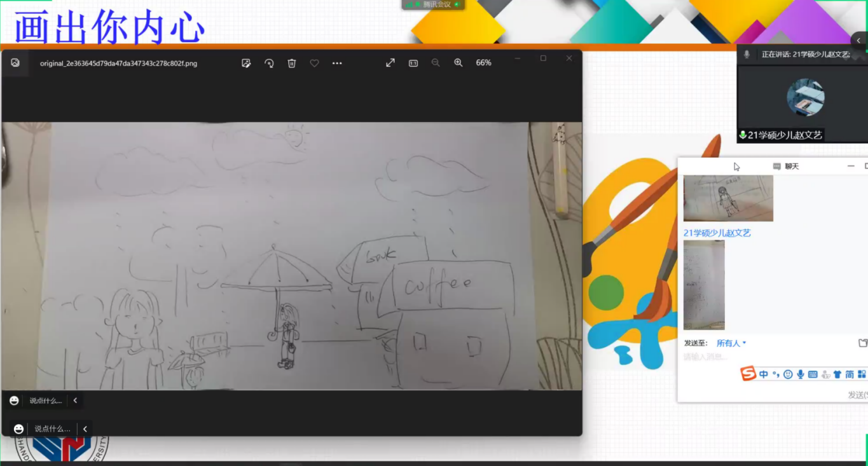Screen dimensions: 868x466
Task: Zoom in using the plus magnifier
Action: 458,63
